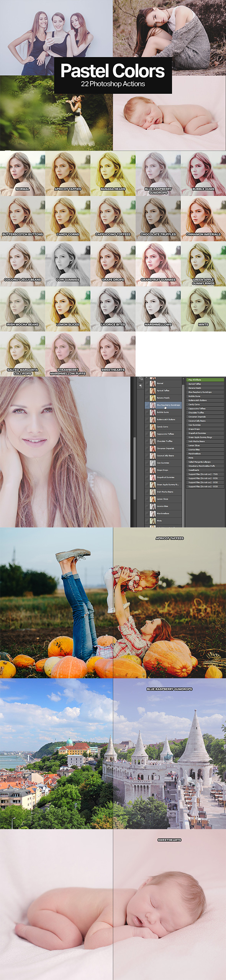Image resolution: width=226 pixels, height=980 pixels.
Task: Run the Green Apple Gummy Rings action
Action: click(205, 437)
